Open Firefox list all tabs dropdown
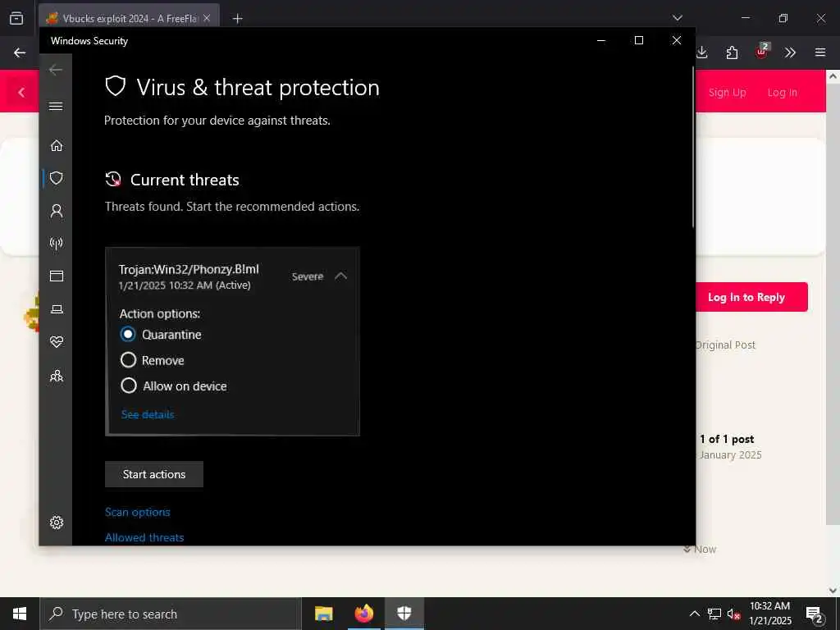This screenshot has height=630, width=840. point(677,18)
